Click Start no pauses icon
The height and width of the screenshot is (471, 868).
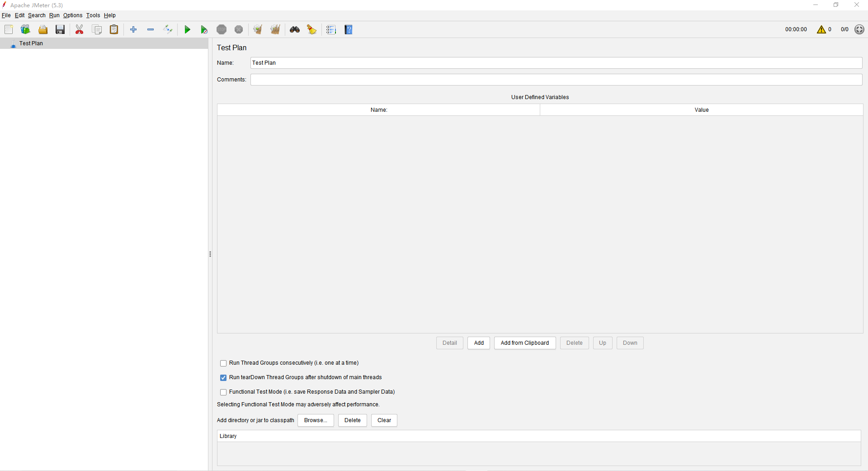[x=204, y=29]
